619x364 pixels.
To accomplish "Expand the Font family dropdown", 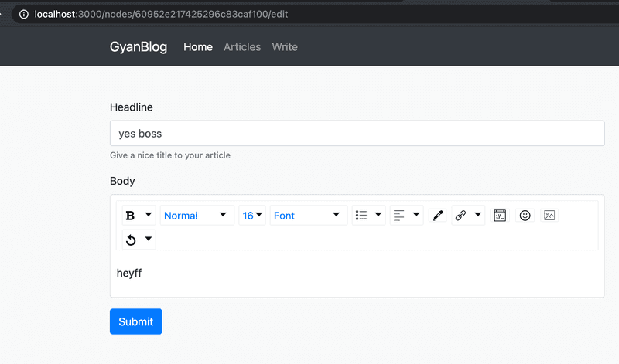I will click(307, 216).
